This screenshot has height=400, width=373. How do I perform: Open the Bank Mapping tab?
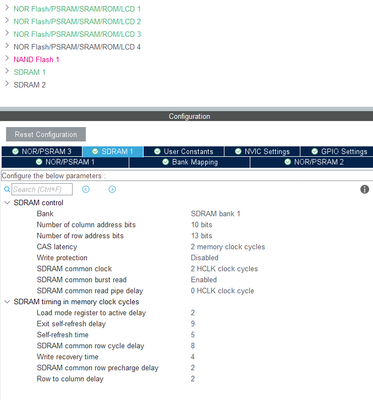pos(190,162)
